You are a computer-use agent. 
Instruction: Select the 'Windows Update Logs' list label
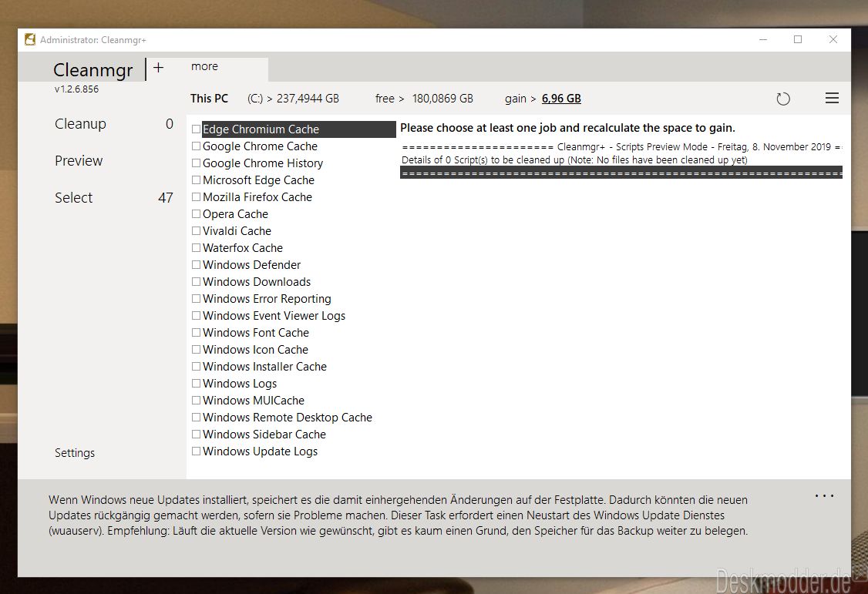click(261, 451)
